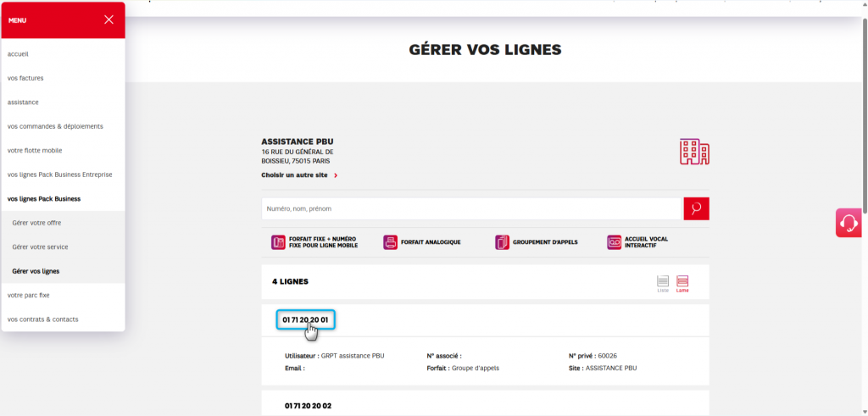The image size is (868, 416).
Task: Filter by Groupement d'appels label
Action: [x=545, y=242]
